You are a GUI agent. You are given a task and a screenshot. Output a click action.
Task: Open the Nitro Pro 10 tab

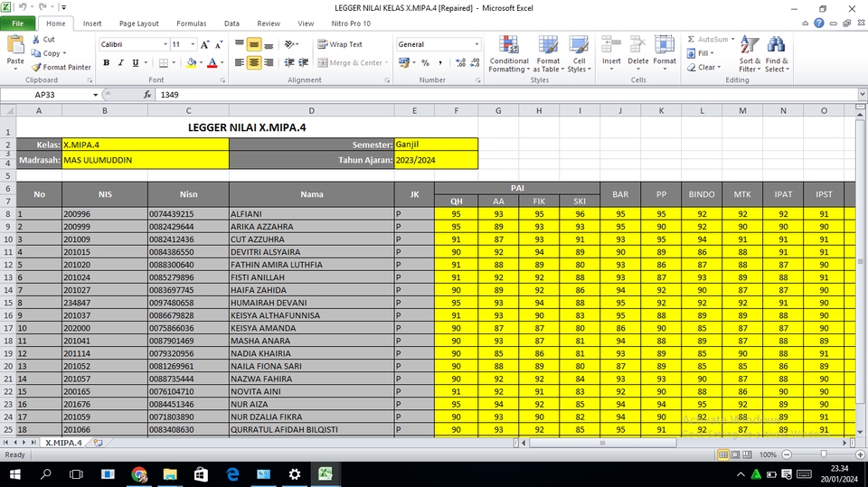click(351, 23)
